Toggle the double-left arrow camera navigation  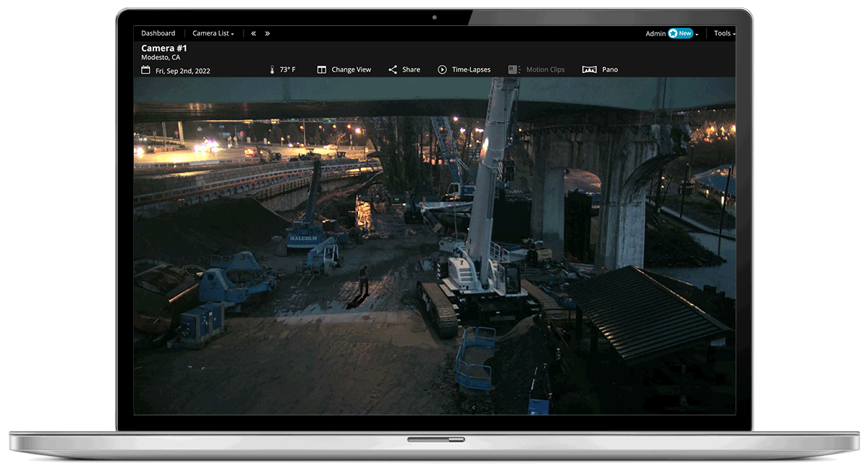[x=253, y=33]
